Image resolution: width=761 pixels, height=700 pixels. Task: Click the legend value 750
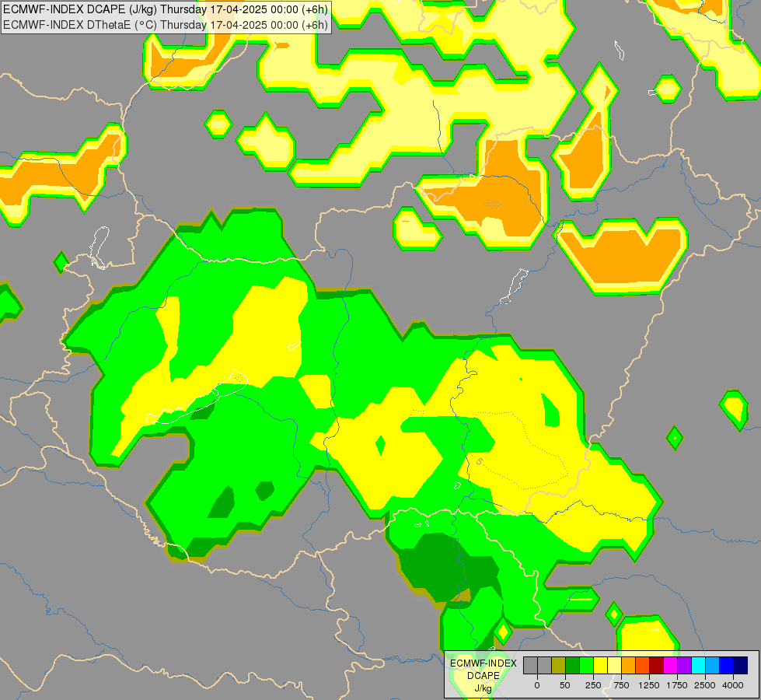click(621, 685)
